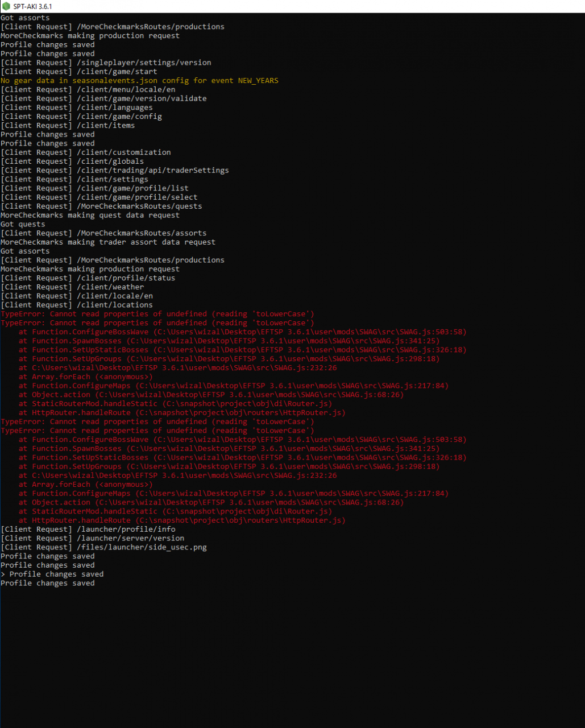Click the SPT-AKI app icon in title bar

pyautogui.click(x=6, y=6)
